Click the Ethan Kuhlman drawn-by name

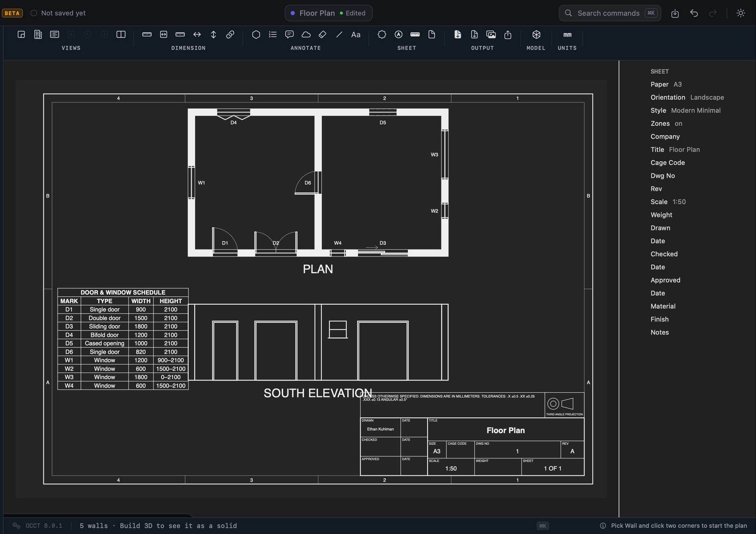(x=380, y=429)
